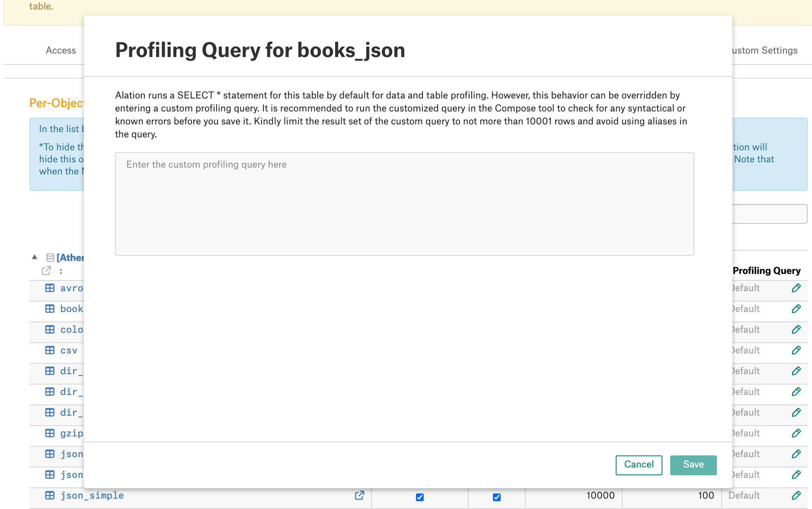
Task: Edit profiling query in second Default row
Action: tap(796, 309)
